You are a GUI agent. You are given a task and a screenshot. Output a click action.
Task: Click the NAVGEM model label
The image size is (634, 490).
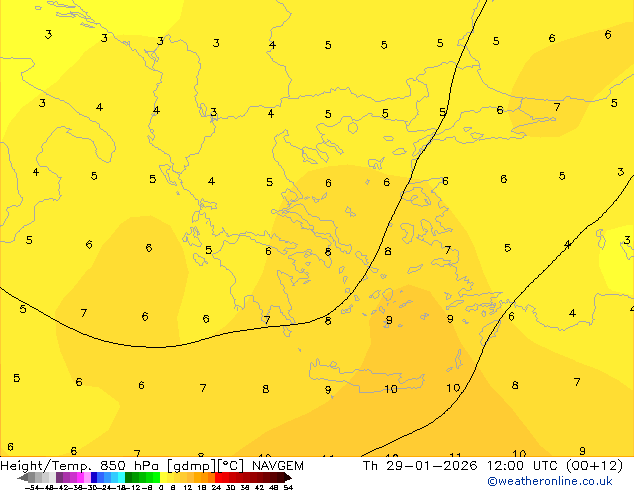tap(278, 466)
